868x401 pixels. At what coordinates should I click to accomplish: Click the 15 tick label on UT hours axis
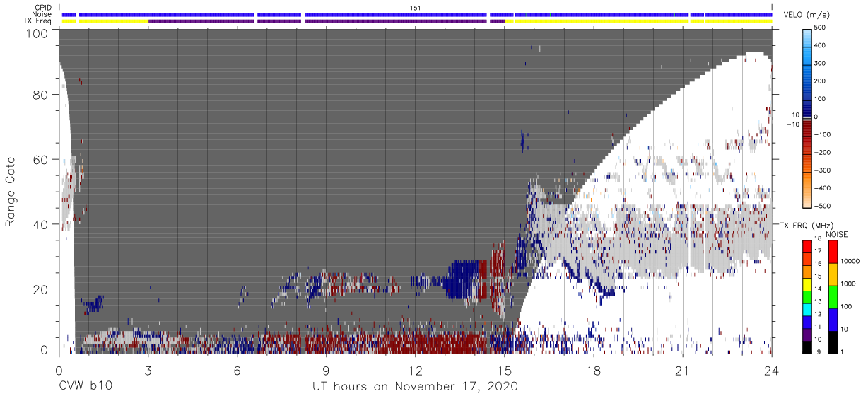[x=504, y=370]
